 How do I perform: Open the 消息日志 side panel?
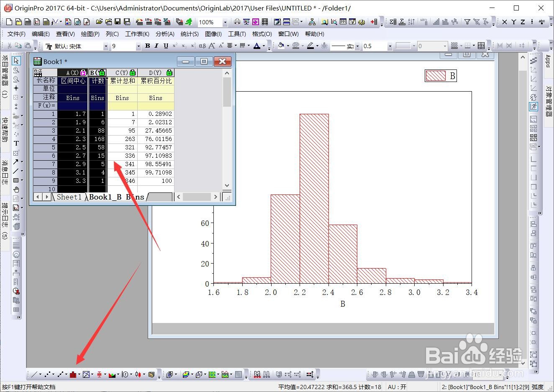[5, 172]
